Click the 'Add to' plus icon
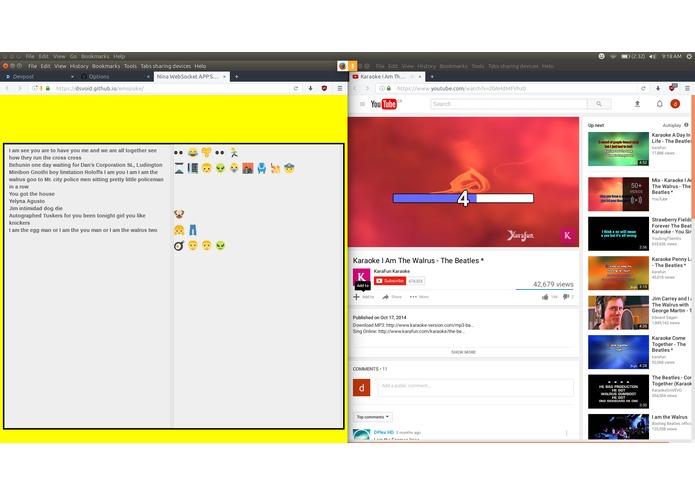The width and height of the screenshot is (695, 494). tap(356, 297)
